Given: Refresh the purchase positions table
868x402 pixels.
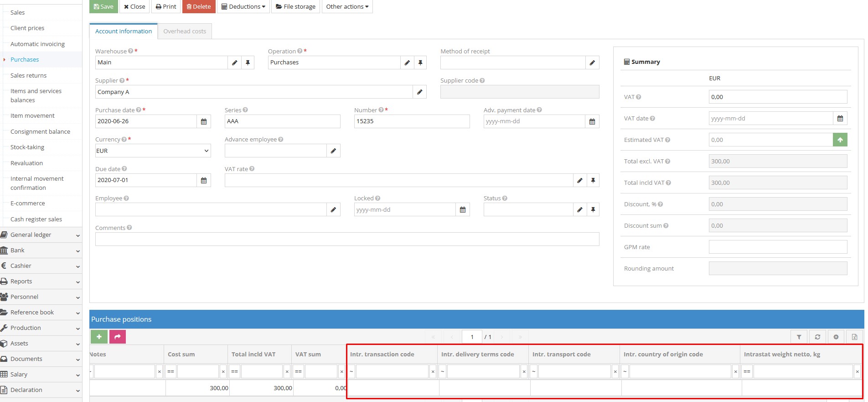Looking at the screenshot, I should click(817, 337).
